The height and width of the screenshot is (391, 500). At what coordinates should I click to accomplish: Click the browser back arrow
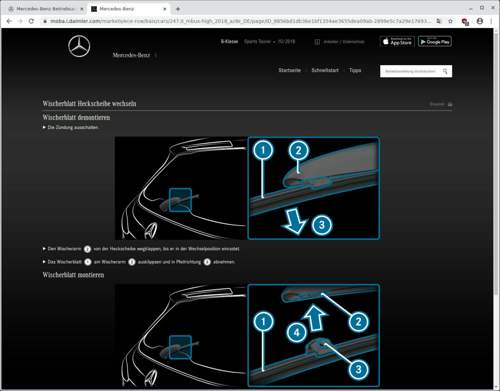(x=9, y=21)
